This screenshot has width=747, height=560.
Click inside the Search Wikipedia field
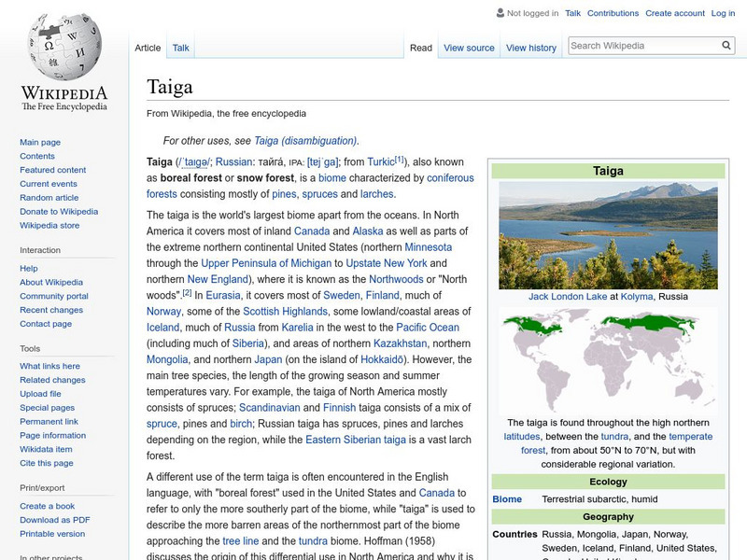641,45
